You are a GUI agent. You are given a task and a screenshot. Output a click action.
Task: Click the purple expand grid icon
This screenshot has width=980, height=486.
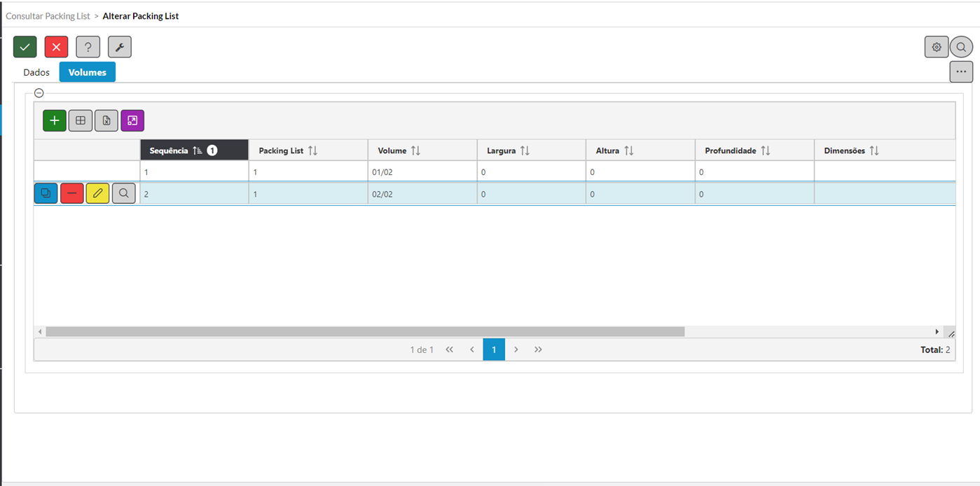(x=132, y=120)
